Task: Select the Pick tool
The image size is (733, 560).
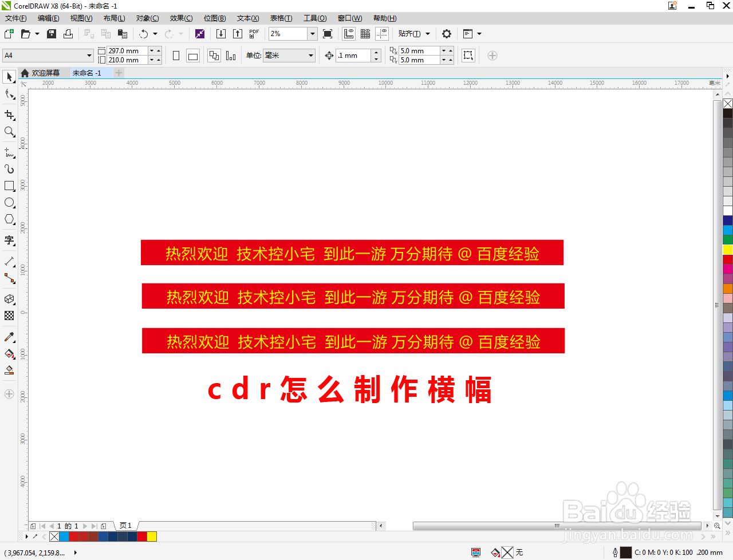Action: coord(9,77)
